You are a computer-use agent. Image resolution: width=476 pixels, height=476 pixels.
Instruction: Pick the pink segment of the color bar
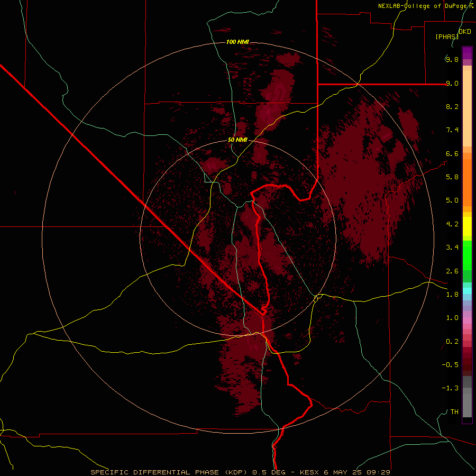tap(467, 321)
